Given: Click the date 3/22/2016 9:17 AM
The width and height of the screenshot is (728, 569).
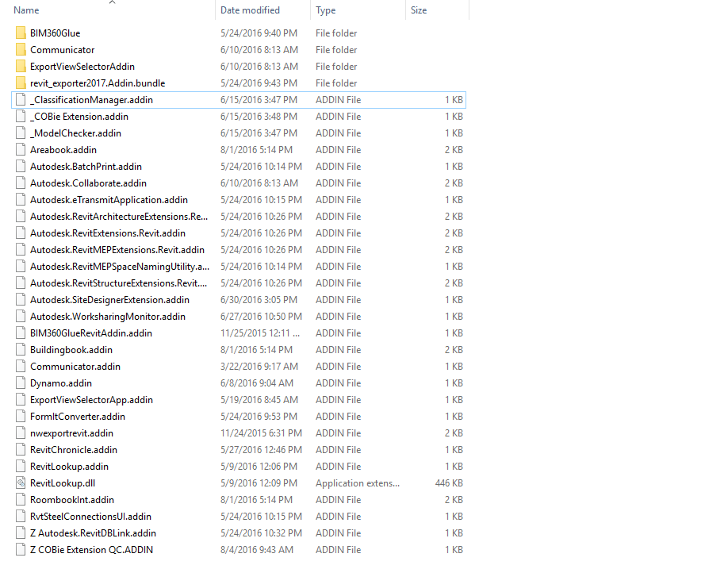Looking at the screenshot, I should [x=259, y=367].
